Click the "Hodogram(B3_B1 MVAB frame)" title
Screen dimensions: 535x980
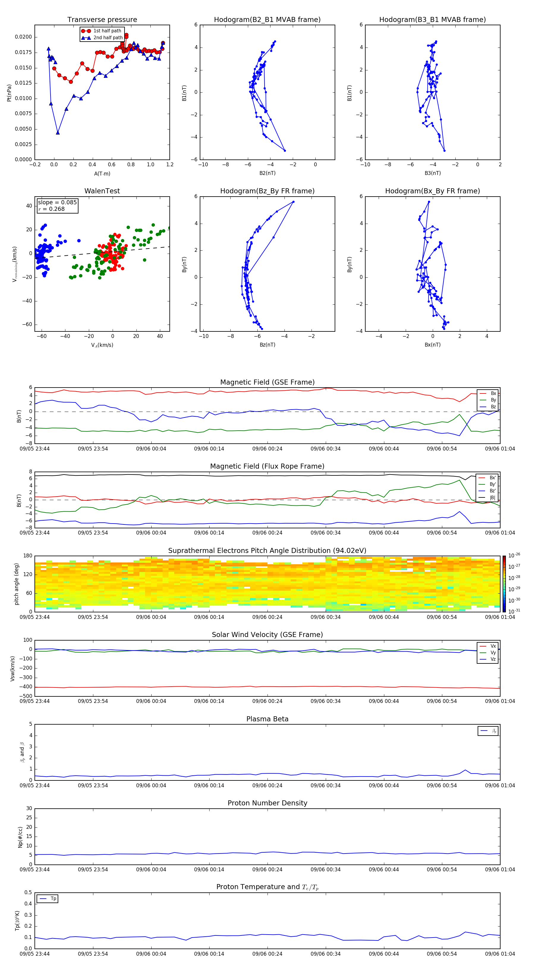pos(432,20)
